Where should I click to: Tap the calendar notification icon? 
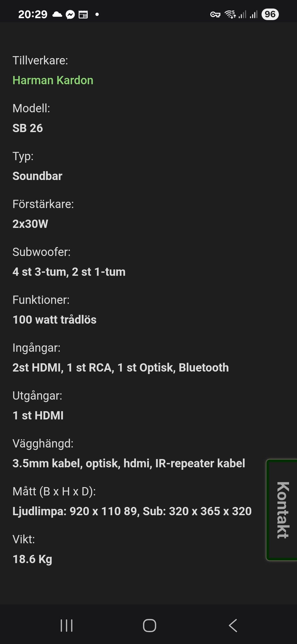click(x=83, y=15)
